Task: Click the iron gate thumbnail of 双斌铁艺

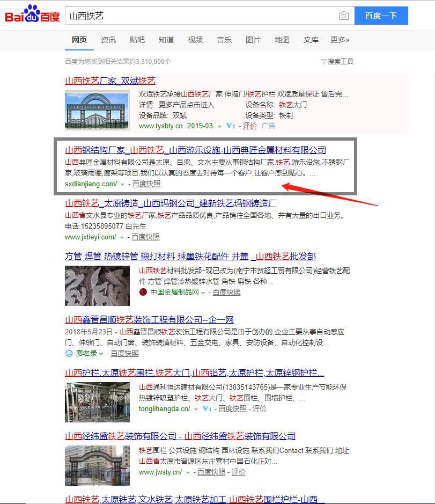Action: coord(97,110)
